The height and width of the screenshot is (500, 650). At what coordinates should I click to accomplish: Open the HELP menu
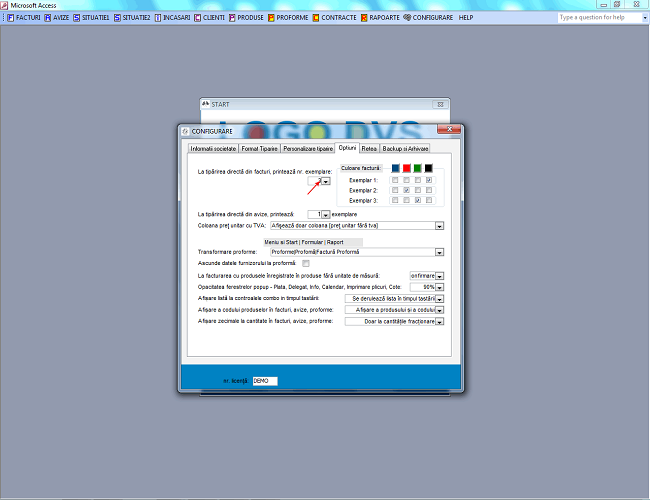pos(466,17)
